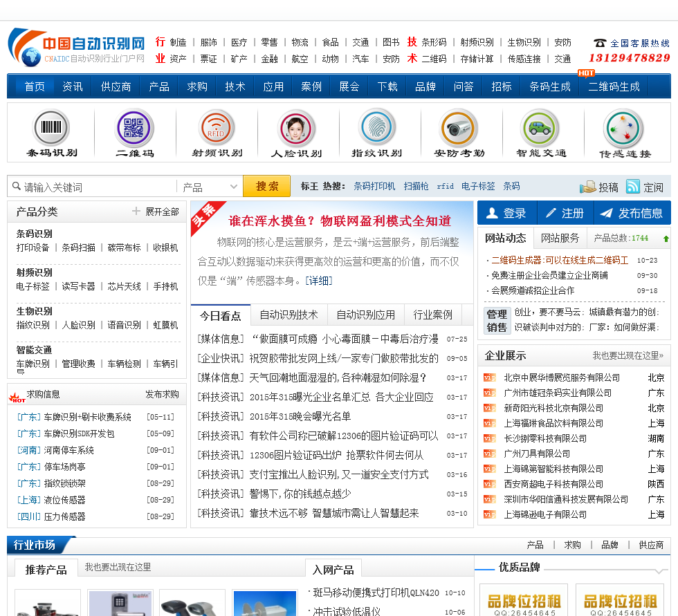
Task: Click 医疗 in the industry top links
Action: click(239, 42)
